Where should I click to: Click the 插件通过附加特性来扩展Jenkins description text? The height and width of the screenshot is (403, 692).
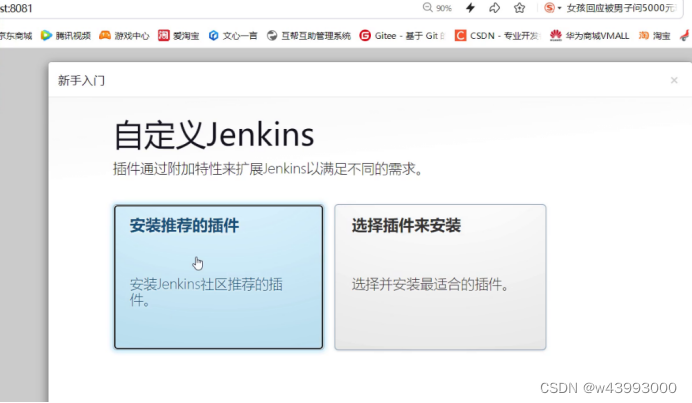point(268,169)
